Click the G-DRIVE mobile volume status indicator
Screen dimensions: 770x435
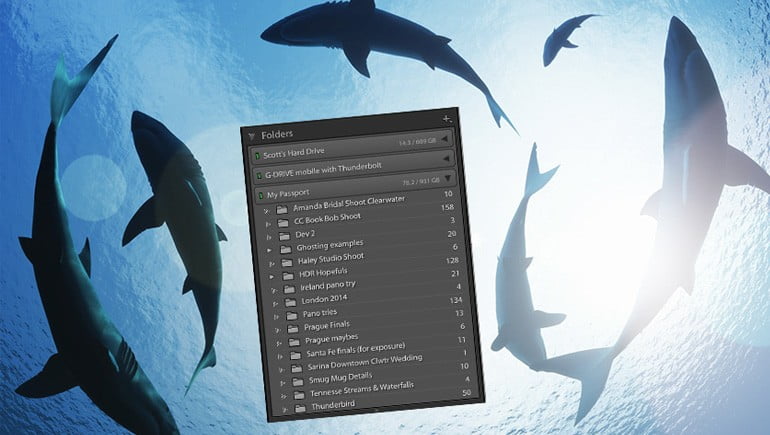tap(257, 176)
